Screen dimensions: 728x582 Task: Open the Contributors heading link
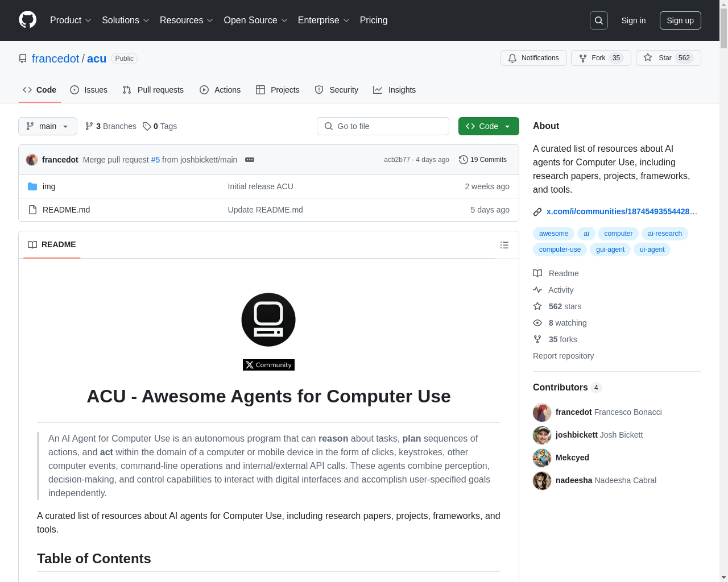(x=567, y=387)
